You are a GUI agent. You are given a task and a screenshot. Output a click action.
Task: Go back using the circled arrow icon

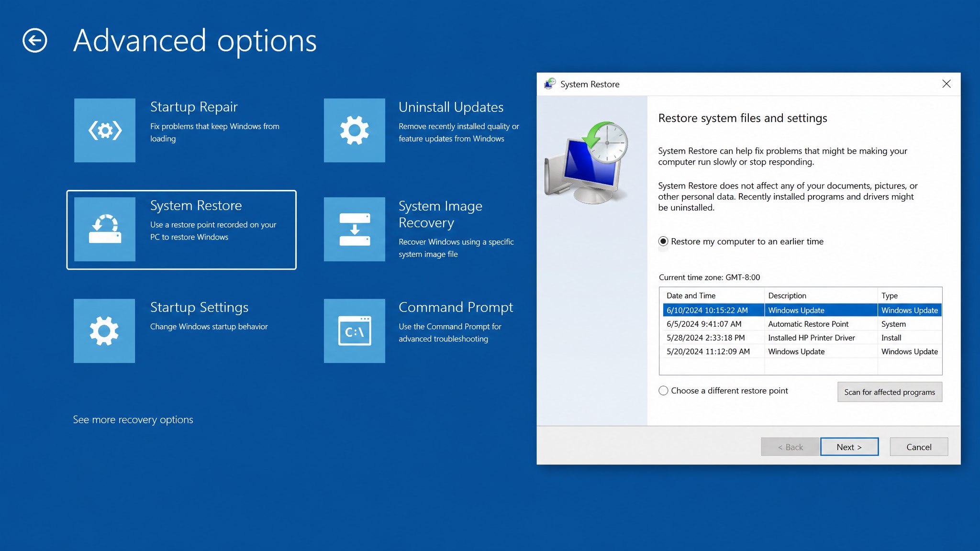point(35,41)
